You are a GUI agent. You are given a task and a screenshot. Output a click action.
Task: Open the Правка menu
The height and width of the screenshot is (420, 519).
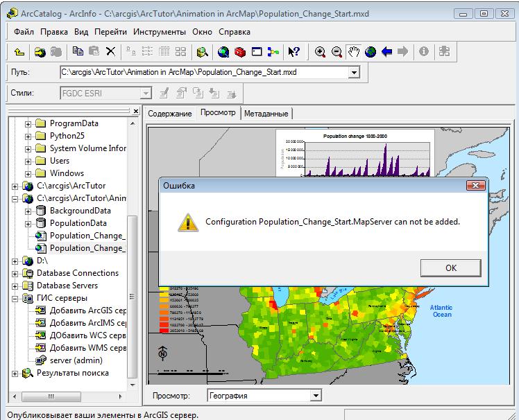click(54, 32)
